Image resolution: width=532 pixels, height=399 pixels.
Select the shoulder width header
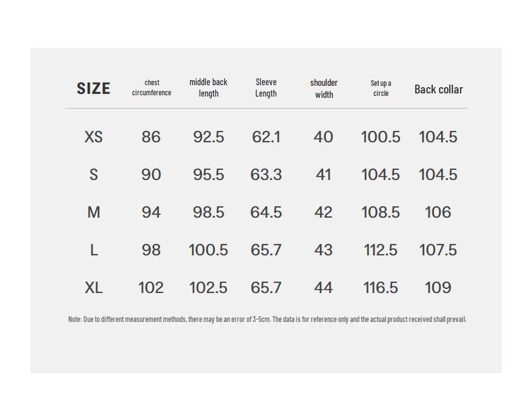click(x=323, y=88)
